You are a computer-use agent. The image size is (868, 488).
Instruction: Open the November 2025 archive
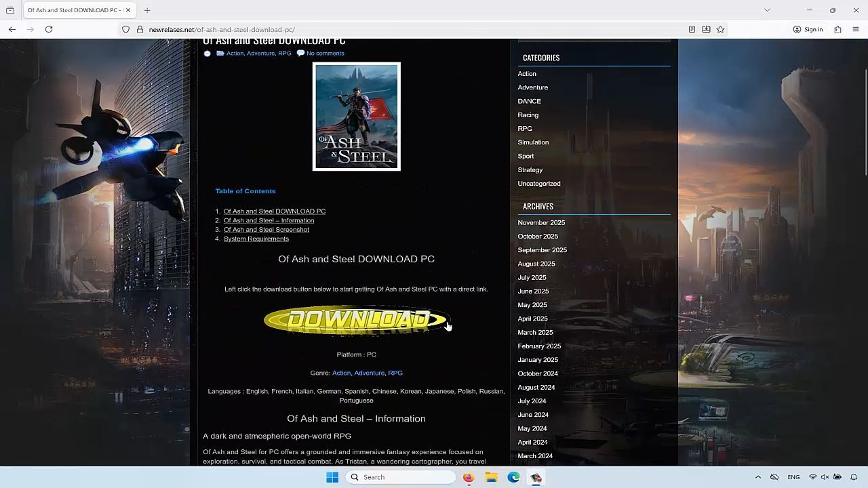[541, 222]
